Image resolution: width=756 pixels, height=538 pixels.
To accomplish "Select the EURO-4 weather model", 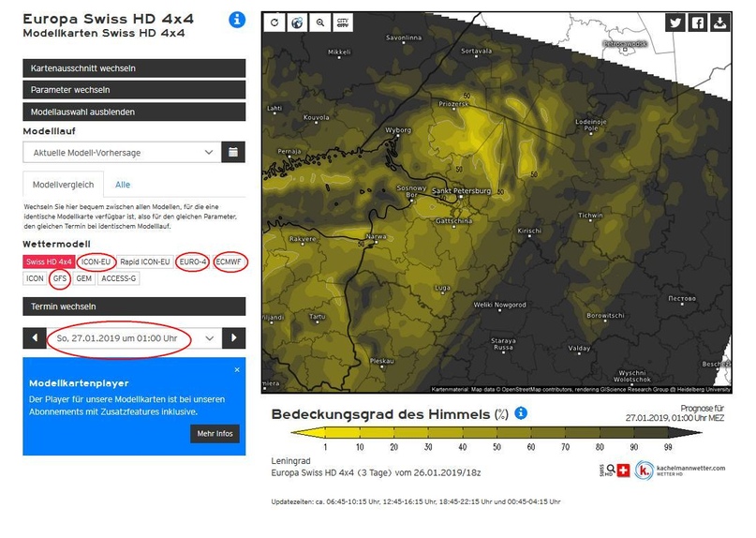I will click(193, 262).
